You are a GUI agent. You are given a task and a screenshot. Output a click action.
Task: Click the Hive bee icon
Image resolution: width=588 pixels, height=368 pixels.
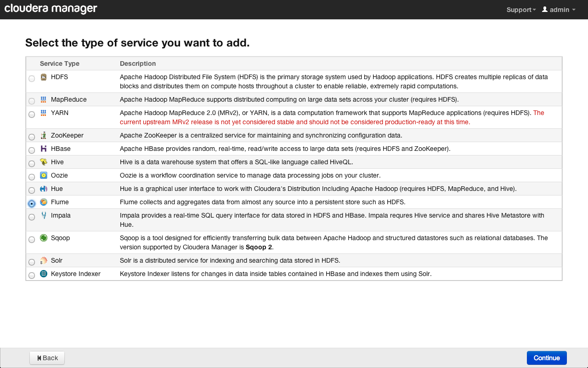pyautogui.click(x=44, y=162)
